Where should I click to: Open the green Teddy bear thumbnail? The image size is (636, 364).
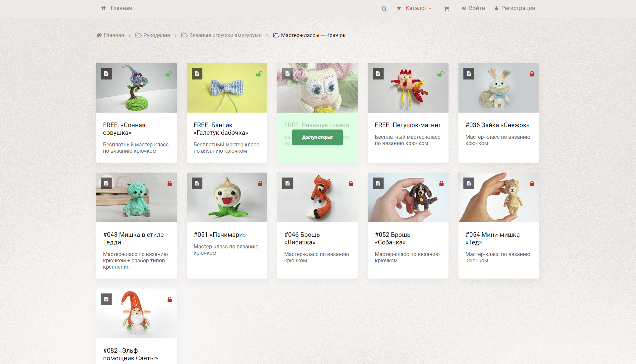pos(136,197)
